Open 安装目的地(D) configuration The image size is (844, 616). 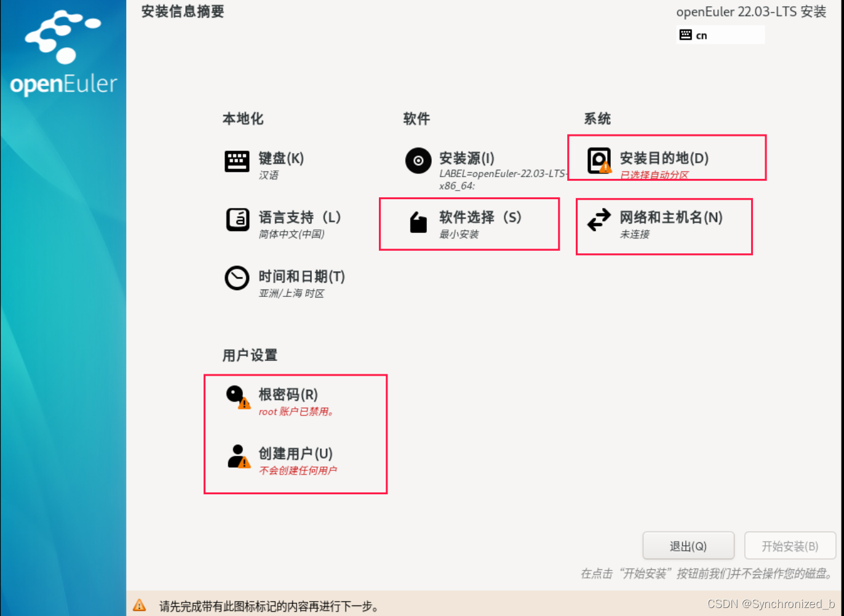(x=664, y=158)
